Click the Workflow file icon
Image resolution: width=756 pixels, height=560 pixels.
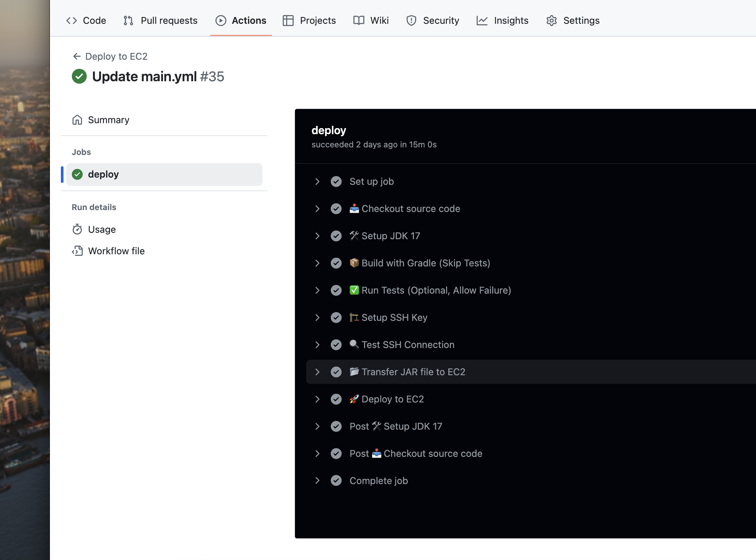tap(77, 251)
